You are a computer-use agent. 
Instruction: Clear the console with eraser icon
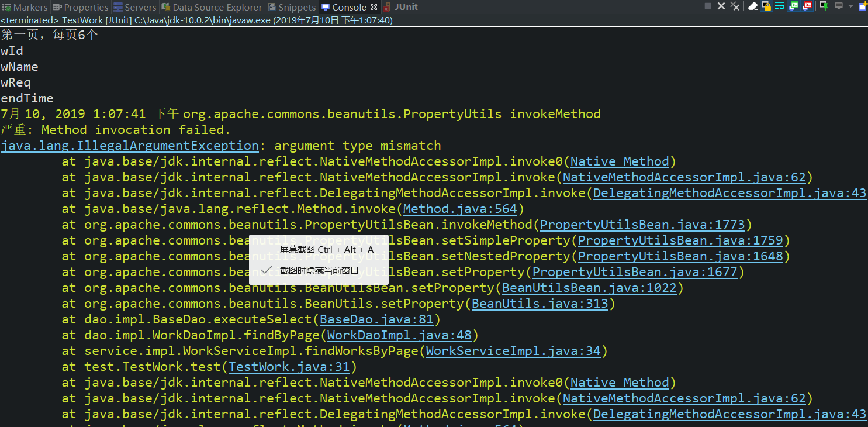pos(753,6)
